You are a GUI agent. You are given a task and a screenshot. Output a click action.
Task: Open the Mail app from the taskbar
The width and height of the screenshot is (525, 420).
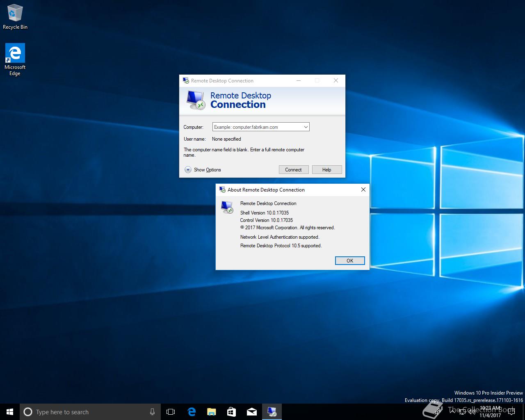(251, 412)
